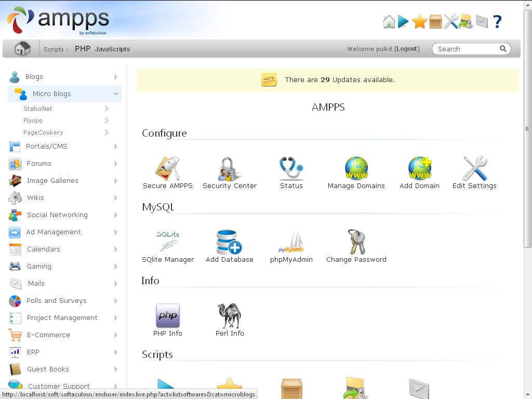The height and width of the screenshot is (399, 532).
Task: Open phpMyAdmin icon
Action: point(291,242)
